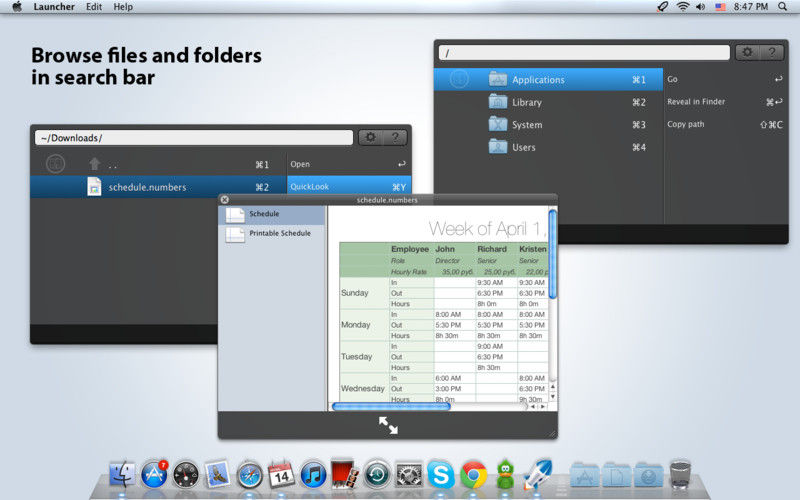Open Documents folder stack in dock
Screen dimensions: 800x500
coord(616,475)
